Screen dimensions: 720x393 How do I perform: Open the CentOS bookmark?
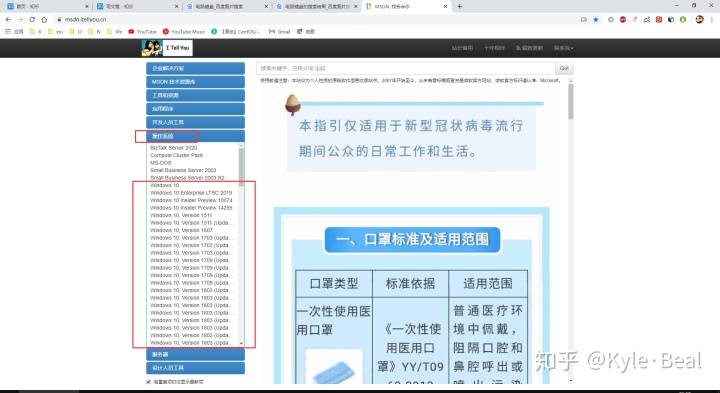[236, 32]
